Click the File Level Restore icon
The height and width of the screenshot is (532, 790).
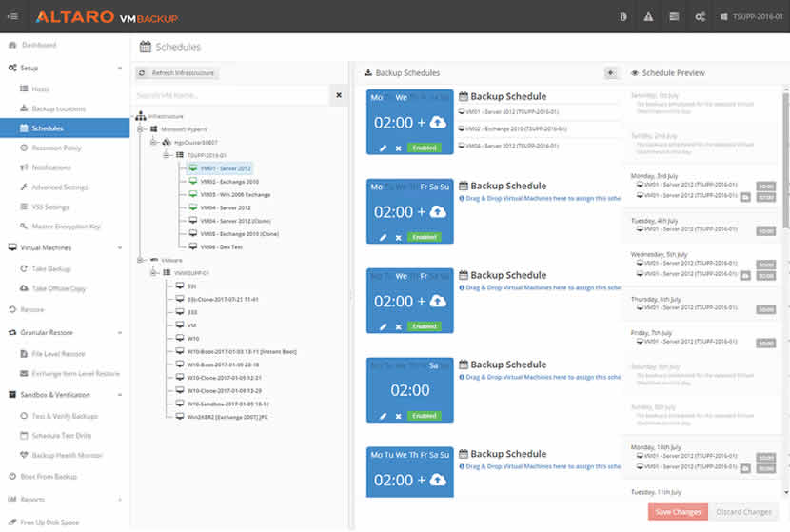[x=24, y=354]
